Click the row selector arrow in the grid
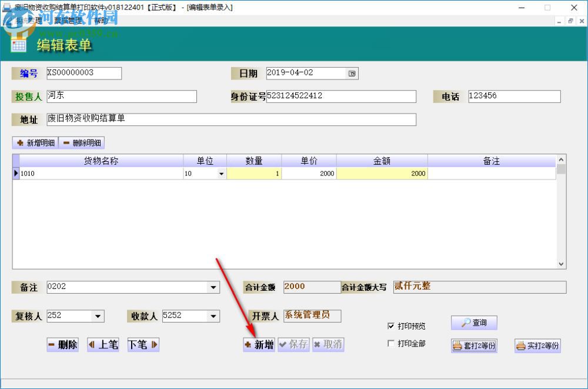 pos(15,173)
